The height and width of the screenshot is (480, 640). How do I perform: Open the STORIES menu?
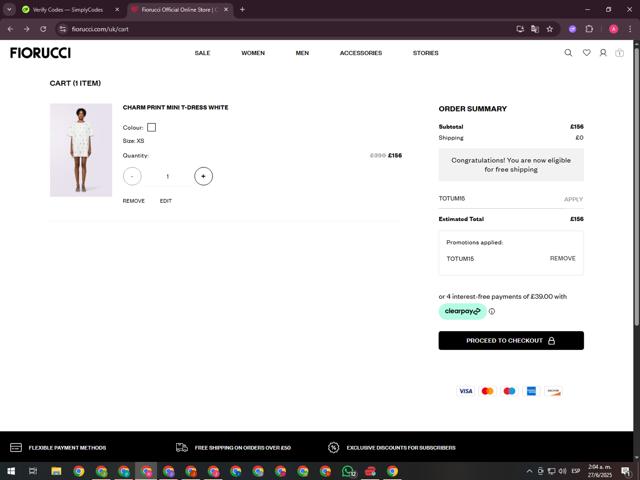[426, 53]
